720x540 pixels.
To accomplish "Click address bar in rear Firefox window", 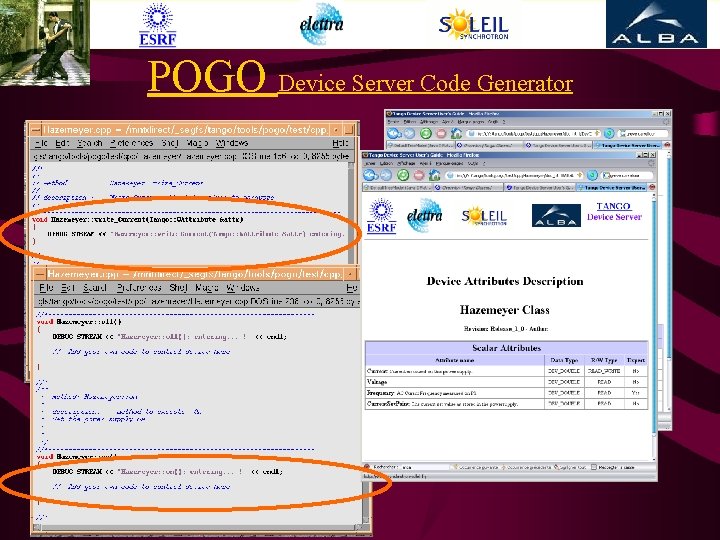I will click(533, 133).
